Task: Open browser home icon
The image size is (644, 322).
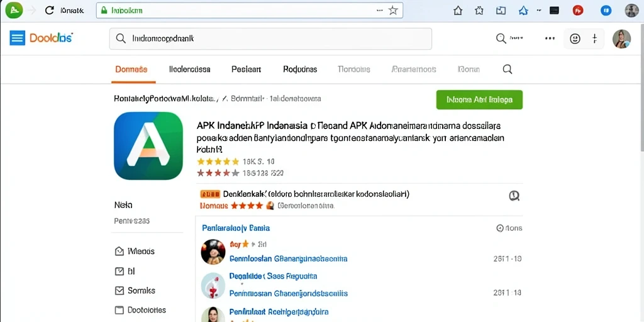Action: pyautogui.click(x=458, y=11)
